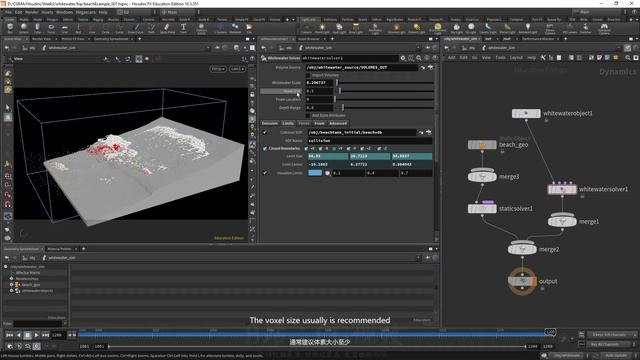Click the Play forward button
The width and height of the screenshot is (640, 360).
coord(36,335)
